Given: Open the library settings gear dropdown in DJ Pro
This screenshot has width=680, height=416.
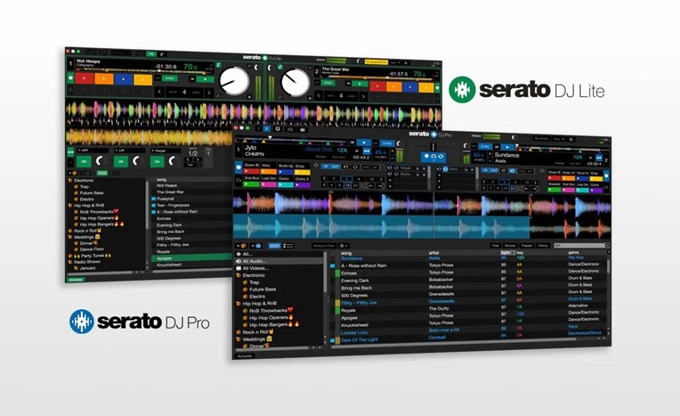Looking at the screenshot, I should 343,246.
